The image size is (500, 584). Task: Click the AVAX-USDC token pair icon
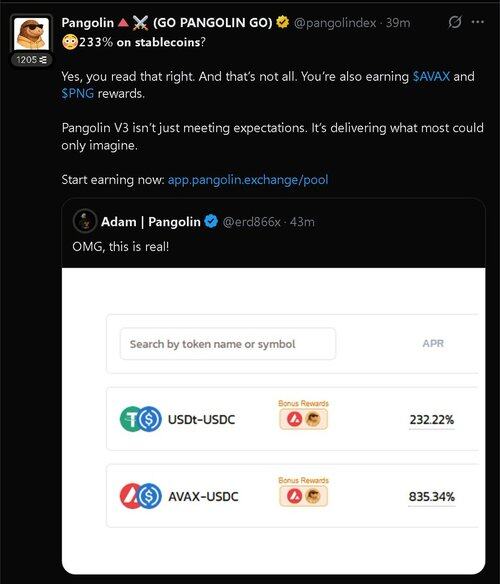click(141, 496)
